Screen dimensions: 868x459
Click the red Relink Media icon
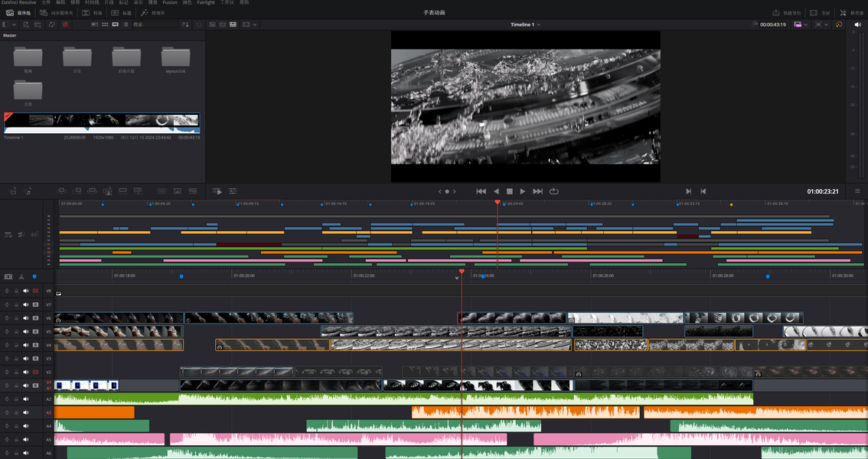click(65, 24)
